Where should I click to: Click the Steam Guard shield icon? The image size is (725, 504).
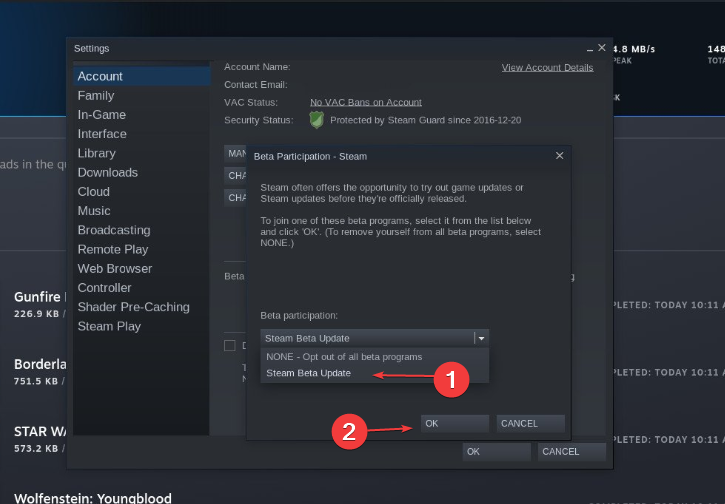[317, 120]
